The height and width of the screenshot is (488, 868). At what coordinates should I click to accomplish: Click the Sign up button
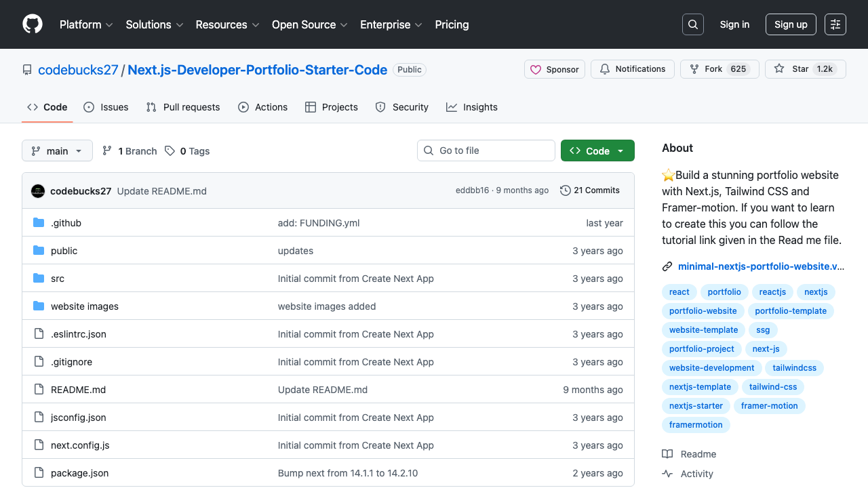[x=791, y=24]
